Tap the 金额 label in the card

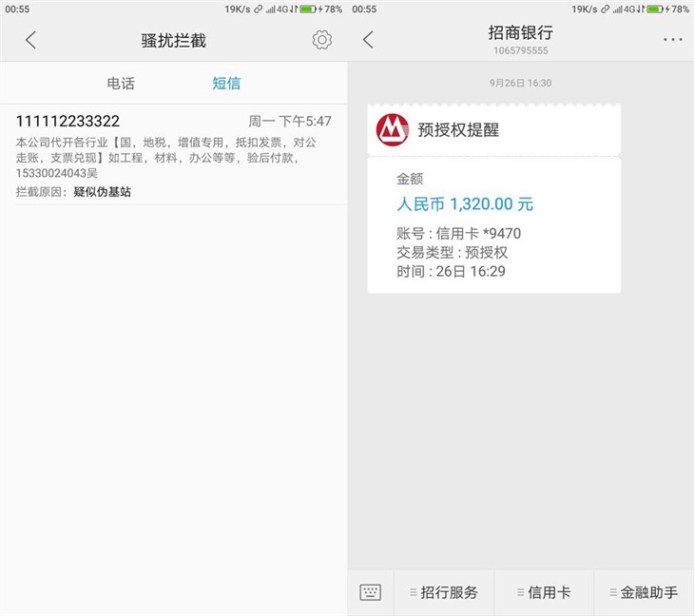pyautogui.click(x=410, y=179)
